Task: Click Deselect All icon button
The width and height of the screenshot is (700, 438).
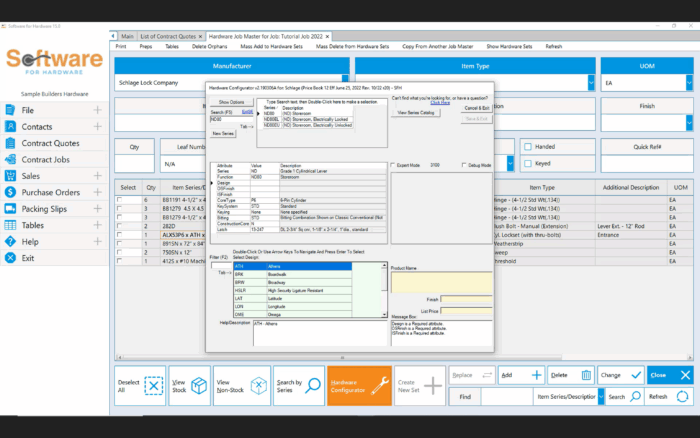Action: tap(153, 386)
